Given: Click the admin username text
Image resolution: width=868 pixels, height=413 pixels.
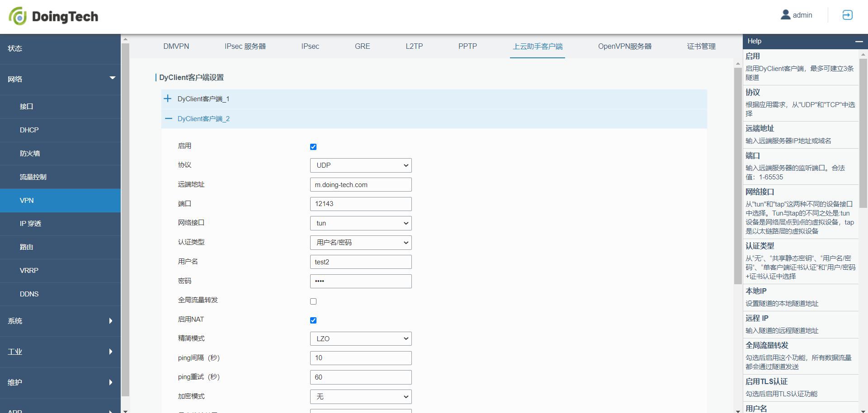Looking at the screenshot, I should point(802,15).
